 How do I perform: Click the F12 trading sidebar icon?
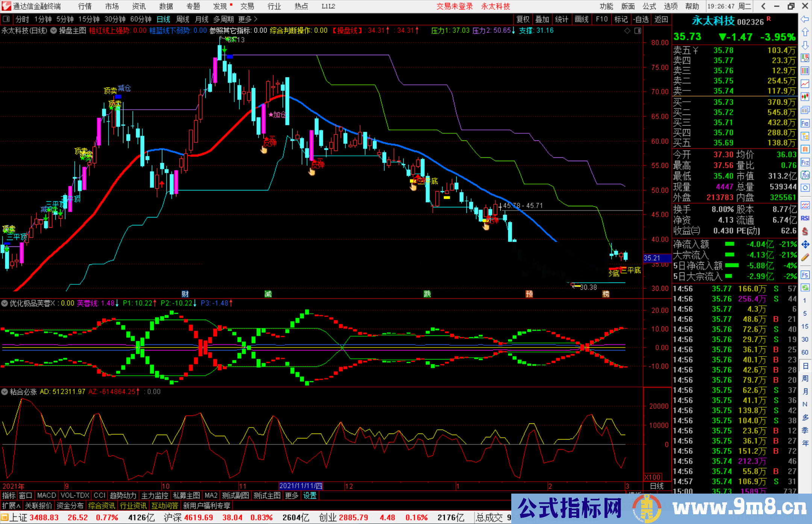[x=805, y=162]
